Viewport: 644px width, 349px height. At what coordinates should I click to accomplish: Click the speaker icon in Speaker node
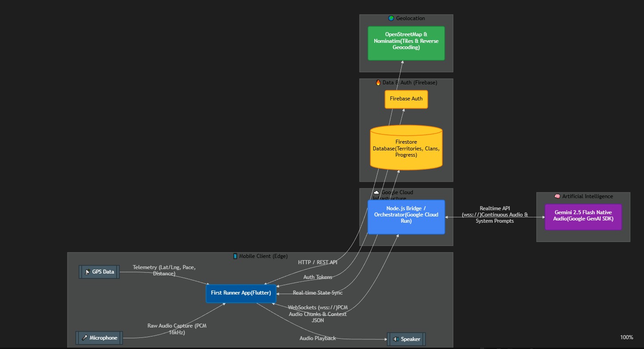[x=396, y=339]
